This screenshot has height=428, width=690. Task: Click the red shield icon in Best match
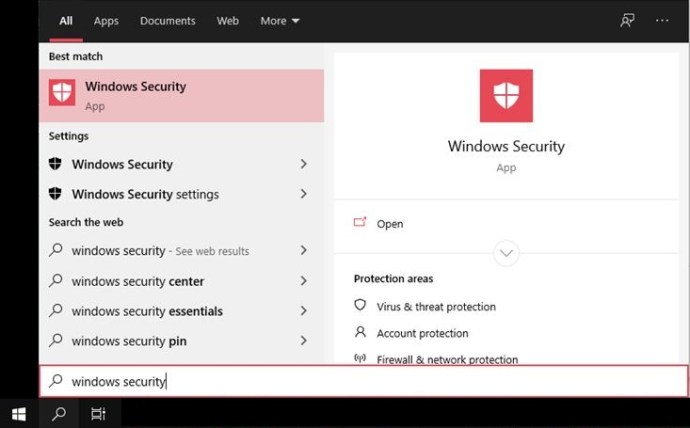pyautogui.click(x=62, y=92)
